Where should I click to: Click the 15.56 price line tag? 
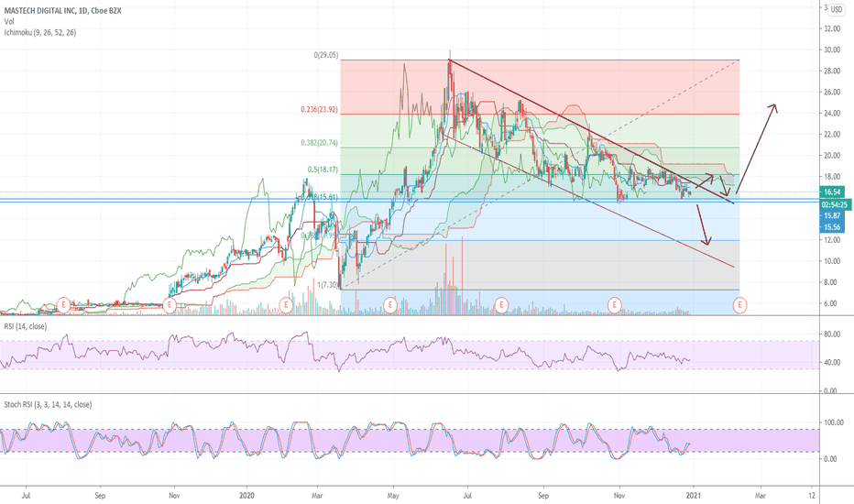pyautogui.click(x=832, y=227)
